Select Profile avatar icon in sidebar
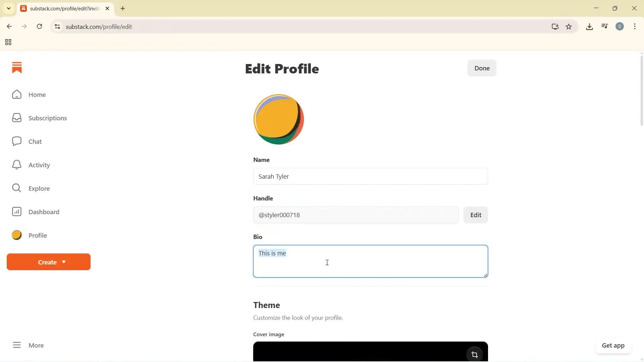 (16, 235)
